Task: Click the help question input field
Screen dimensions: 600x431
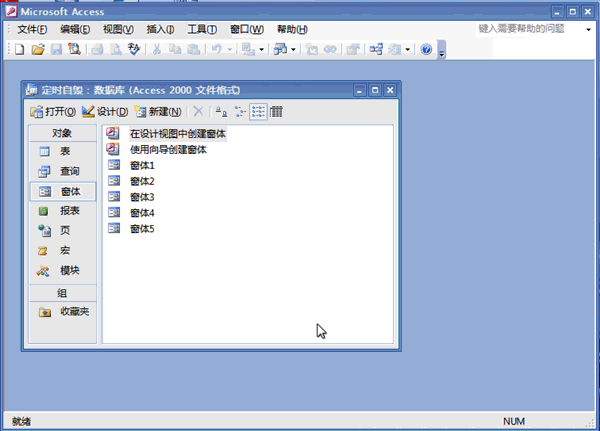Action: tap(530, 29)
